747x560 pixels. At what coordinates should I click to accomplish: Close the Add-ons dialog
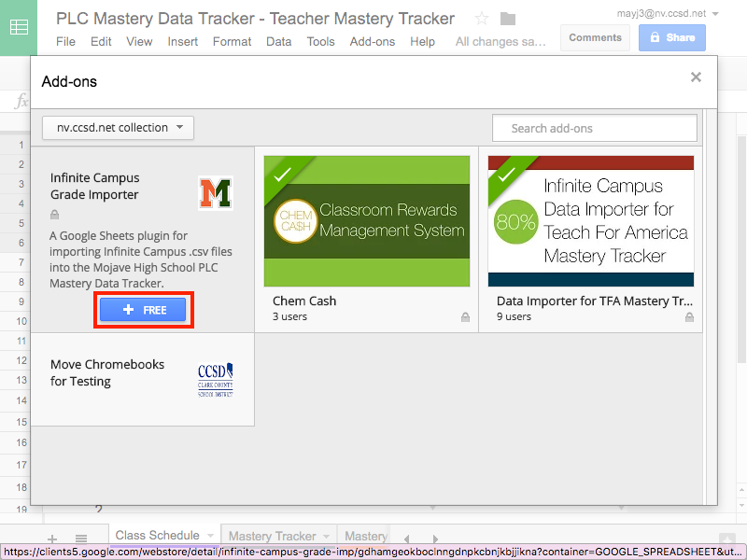(696, 77)
